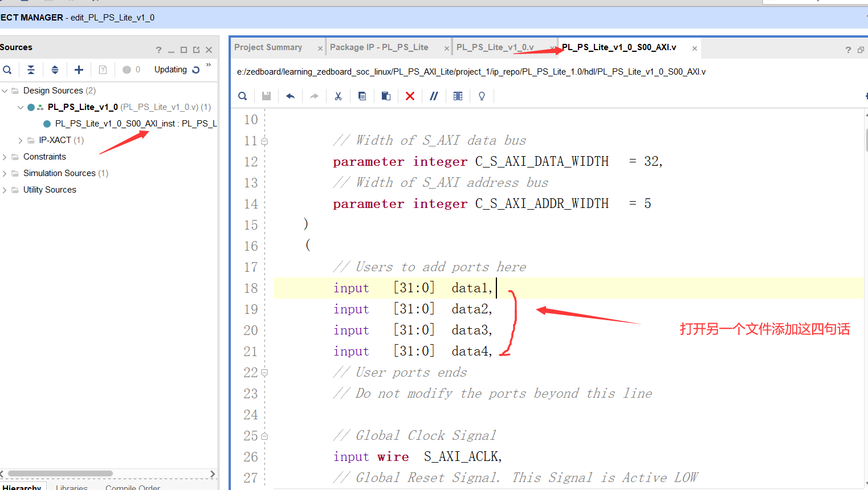The width and height of the screenshot is (868, 490).
Task: Click C_S_AXI_DATA_WIDTH parameter on line 12
Action: coord(542,162)
